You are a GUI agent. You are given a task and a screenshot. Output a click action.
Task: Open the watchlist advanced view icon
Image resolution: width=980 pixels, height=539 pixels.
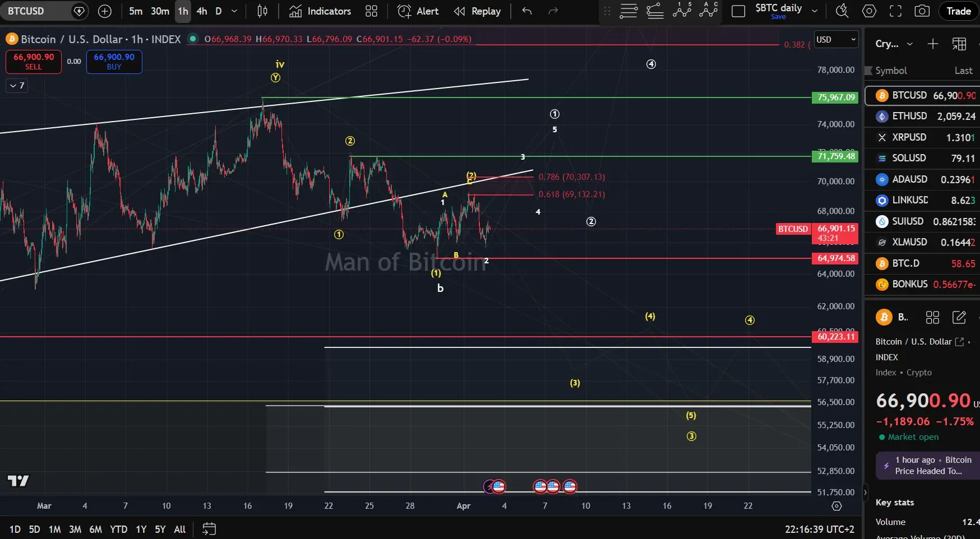click(x=959, y=44)
